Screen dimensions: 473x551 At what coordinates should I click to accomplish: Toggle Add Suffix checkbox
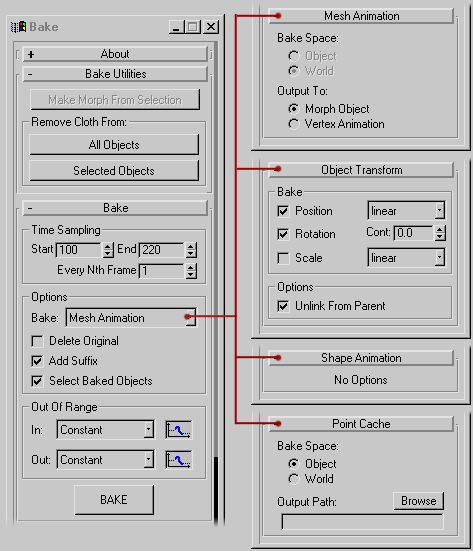point(37,361)
